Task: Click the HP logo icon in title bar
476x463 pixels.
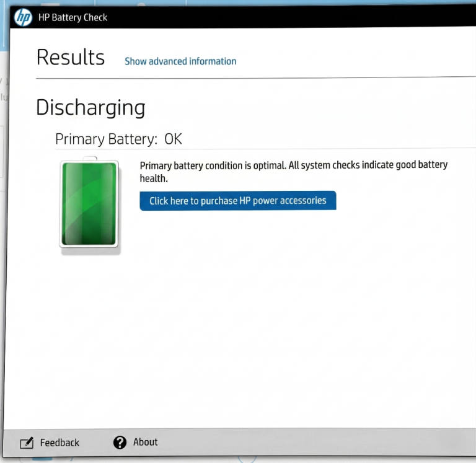Action: pos(23,17)
